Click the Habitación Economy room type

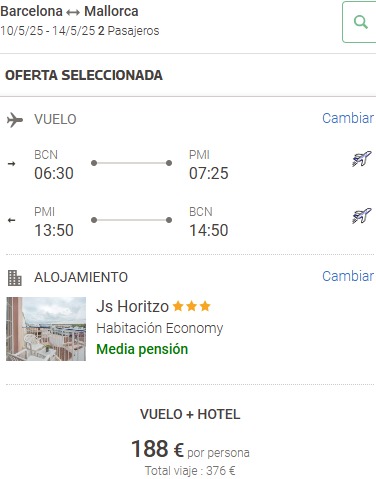[x=160, y=328]
